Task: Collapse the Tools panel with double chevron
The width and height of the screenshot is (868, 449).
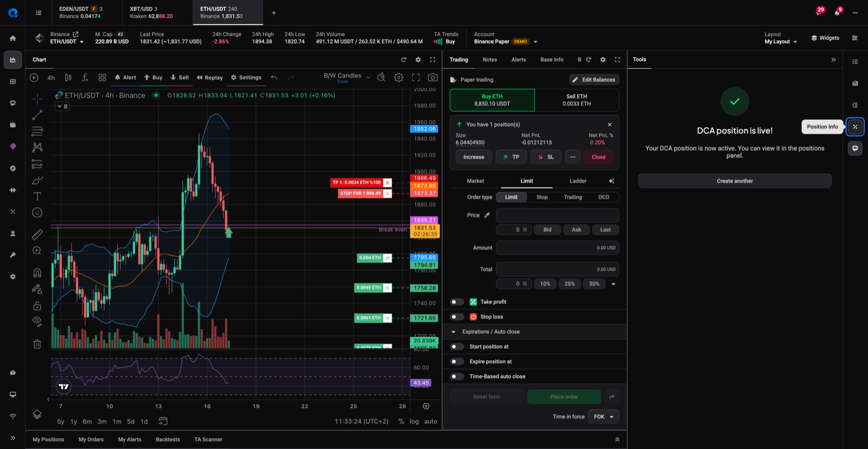Action: pos(833,60)
